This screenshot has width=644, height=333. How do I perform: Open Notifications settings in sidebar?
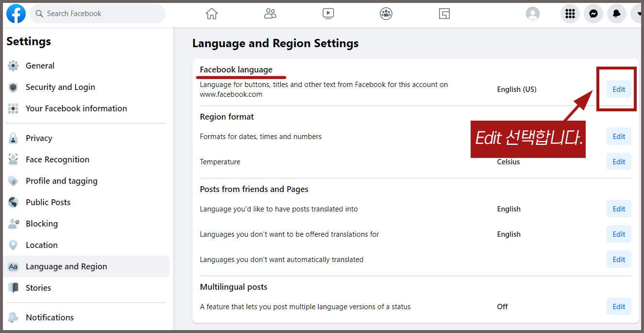[86, 317]
